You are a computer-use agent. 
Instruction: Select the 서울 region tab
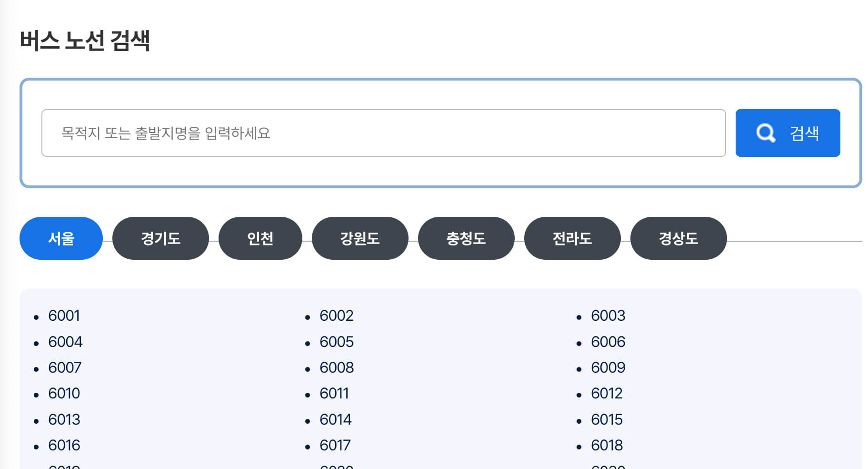pyautogui.click(x=61, y=238)
